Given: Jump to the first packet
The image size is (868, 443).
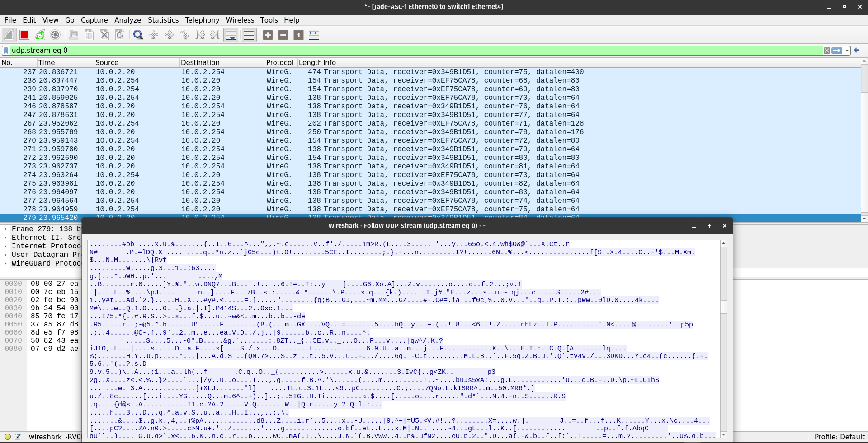Looking at the screenshot, I should click(x=200, y=35).
